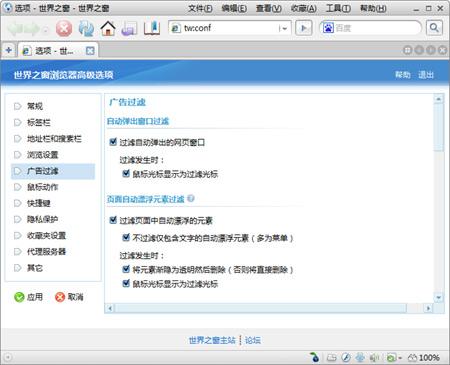
Task: Click the red stop loading button
Action: [64, 28]
